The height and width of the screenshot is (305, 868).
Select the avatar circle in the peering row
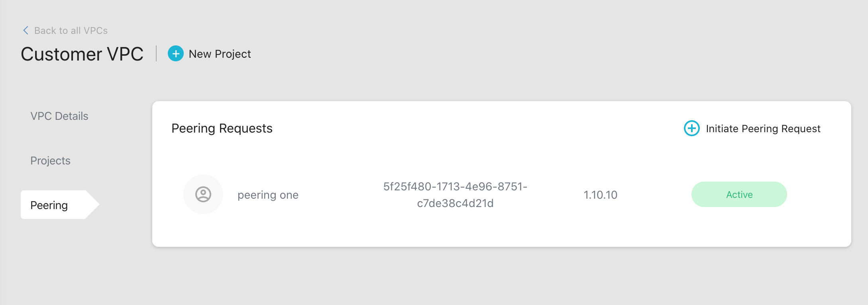point(203,194)
